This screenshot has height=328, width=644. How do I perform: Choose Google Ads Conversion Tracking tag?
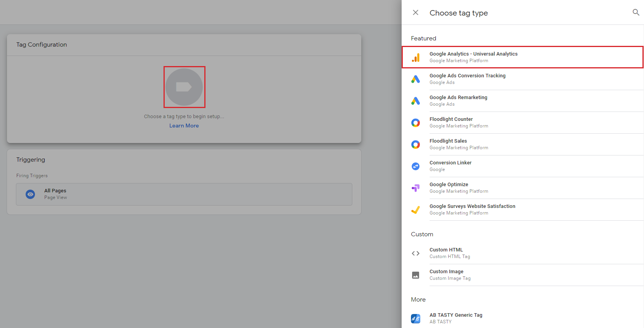click(x=522, y=79)
